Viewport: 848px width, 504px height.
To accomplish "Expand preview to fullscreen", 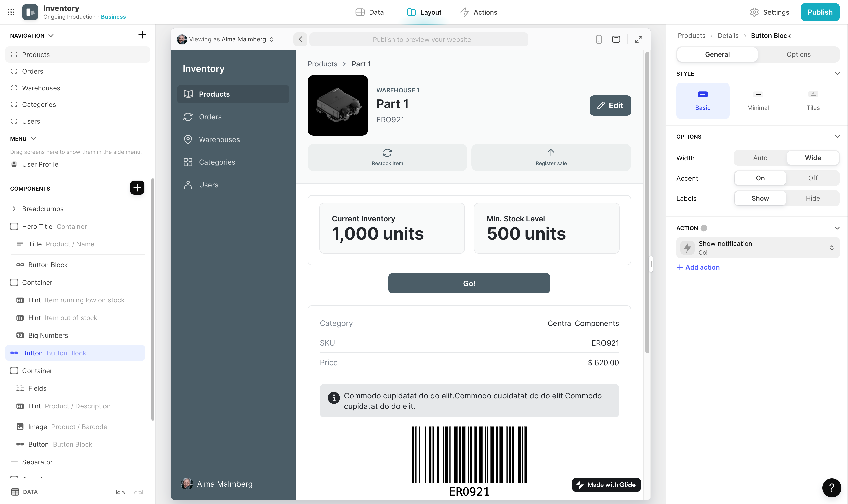I will coord(638,39).
